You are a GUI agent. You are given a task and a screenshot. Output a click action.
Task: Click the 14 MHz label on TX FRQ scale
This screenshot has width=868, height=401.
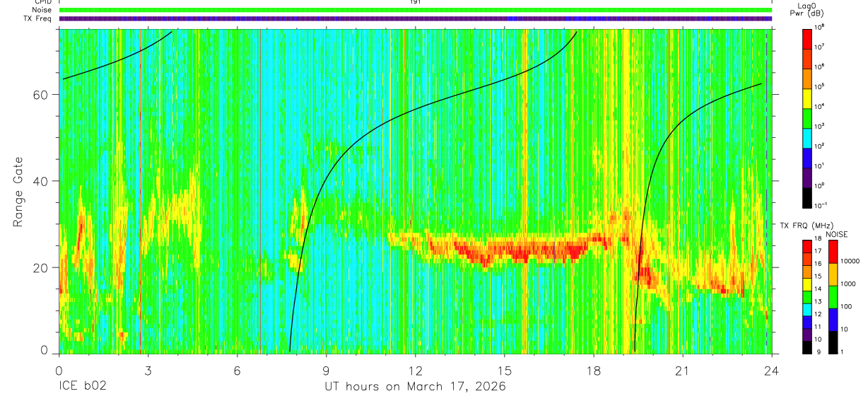pos(819,289)
